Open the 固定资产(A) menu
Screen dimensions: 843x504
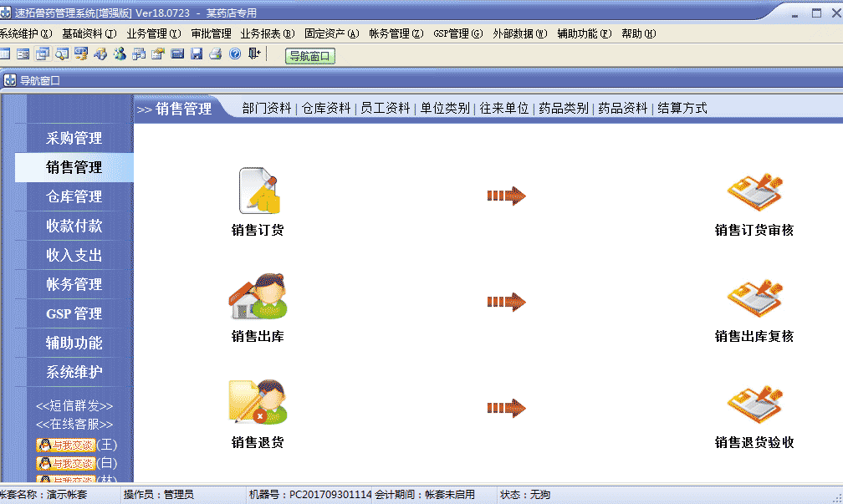tap(332, 33)
